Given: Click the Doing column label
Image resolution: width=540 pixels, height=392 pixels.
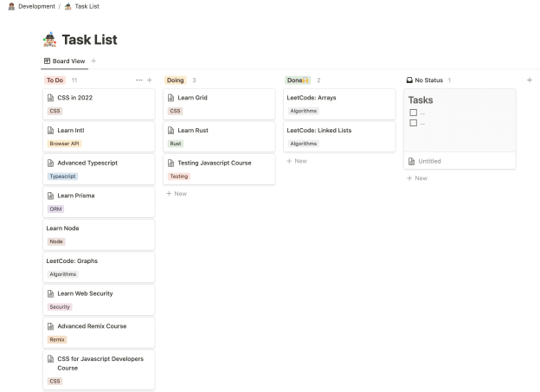Looking at the screenshot, I should 176,80.
